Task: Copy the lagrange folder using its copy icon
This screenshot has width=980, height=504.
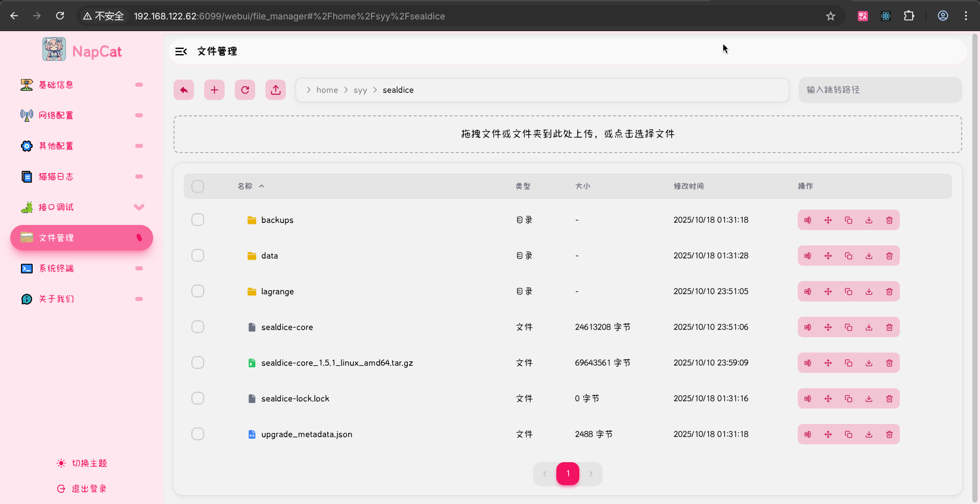Action: pyautogui.click(x=848, y=292)
